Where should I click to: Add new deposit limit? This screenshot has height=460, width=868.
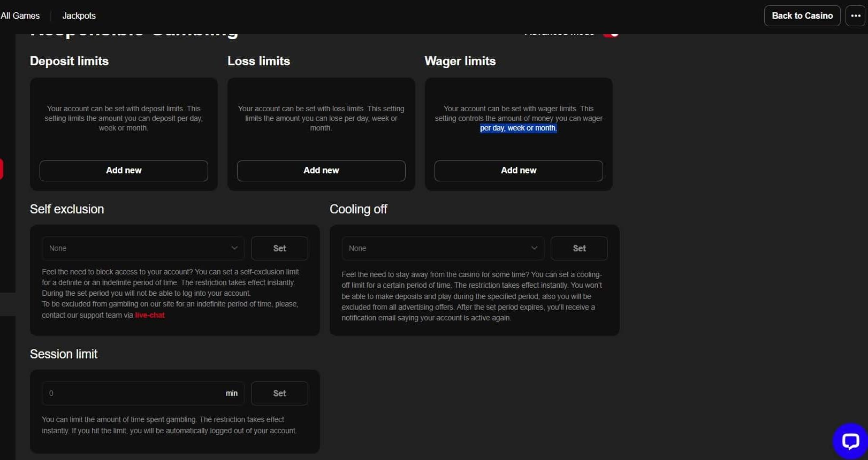point(124,171)
